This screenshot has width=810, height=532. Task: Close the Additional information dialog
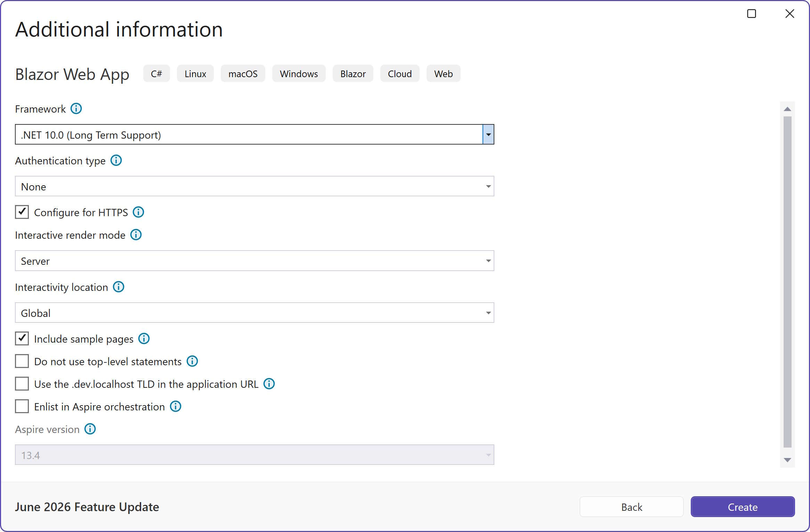pyautogui.click(x=790, y=14)
